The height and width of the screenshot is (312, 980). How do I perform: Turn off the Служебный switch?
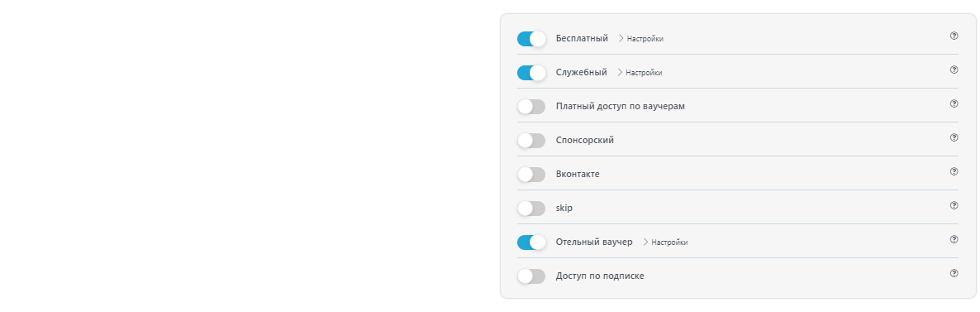coord(531,73)
